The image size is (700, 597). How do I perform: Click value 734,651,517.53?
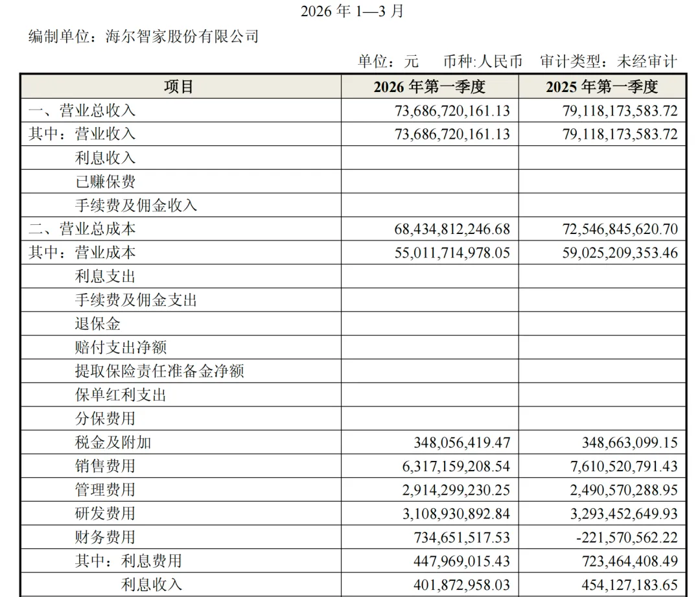[x=462, y=537]
